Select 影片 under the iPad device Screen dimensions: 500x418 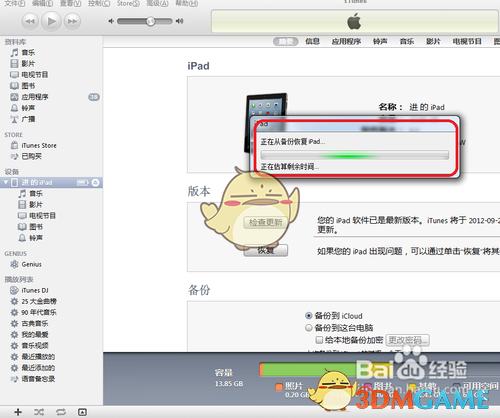36,205
